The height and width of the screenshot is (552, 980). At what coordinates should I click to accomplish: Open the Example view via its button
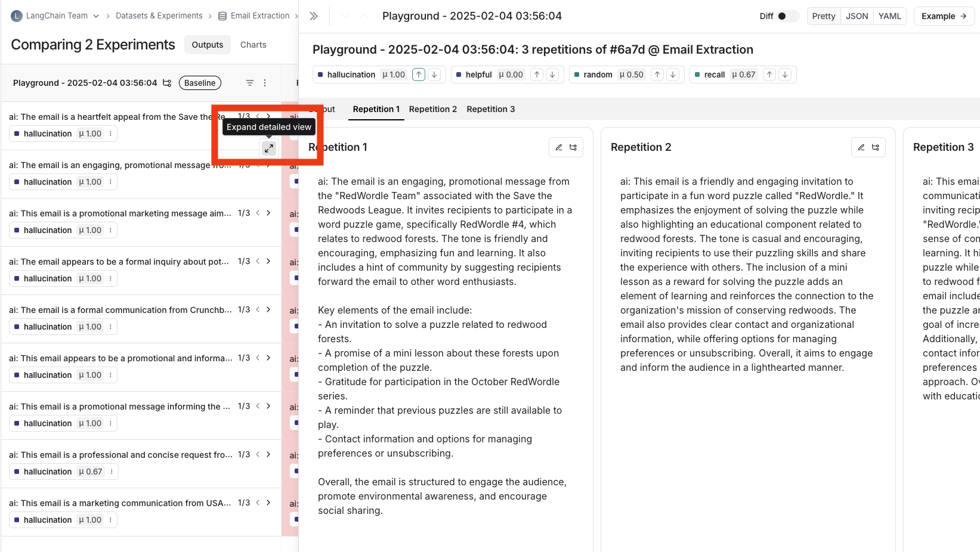[944, 16]
